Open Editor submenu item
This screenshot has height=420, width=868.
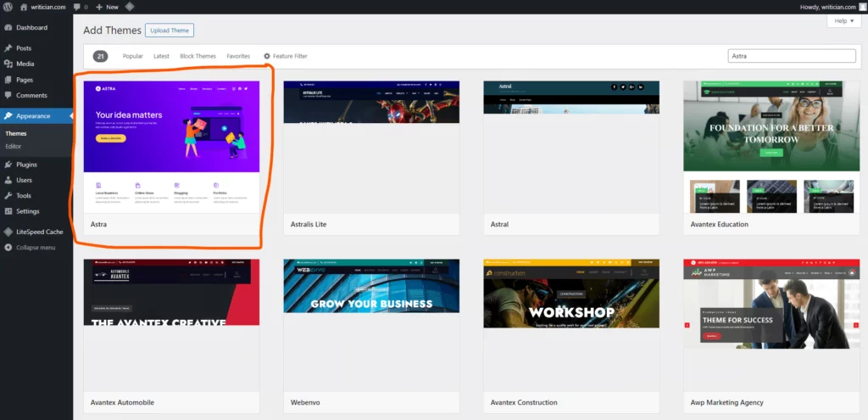[x=14, y=146]
